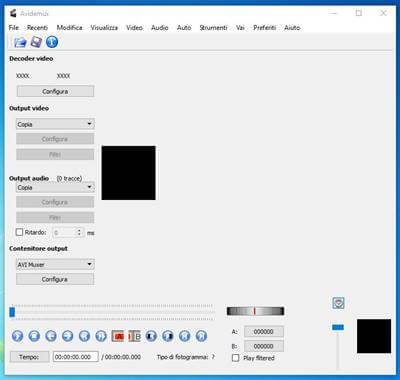This screenshot has height=380, width=400.
Task: Open the Preferiti menu
Action: point(265,28)
